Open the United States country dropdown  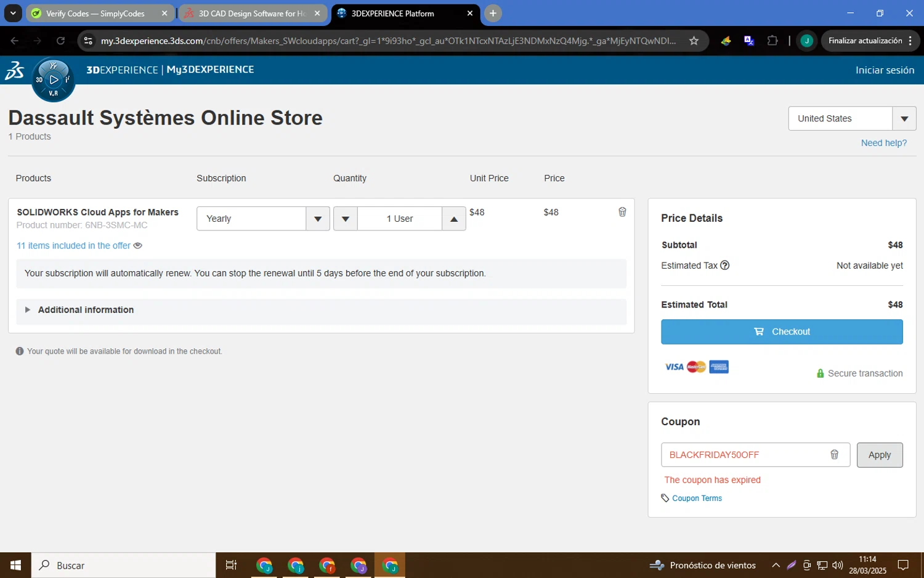[852, 118]
